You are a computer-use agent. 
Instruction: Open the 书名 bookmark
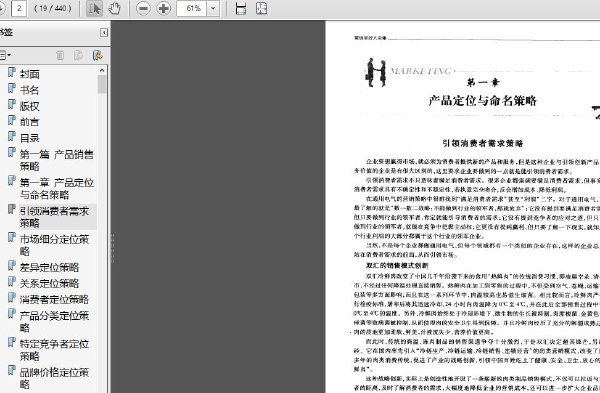point(29,90)
